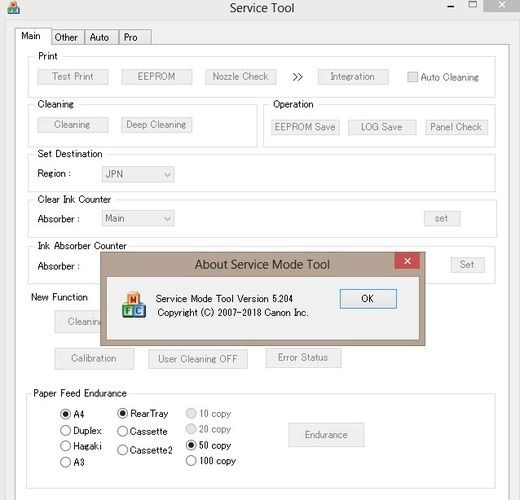Select the Hagaki paper size
This screenshot has height=500, width=520.
coord(65,446)
